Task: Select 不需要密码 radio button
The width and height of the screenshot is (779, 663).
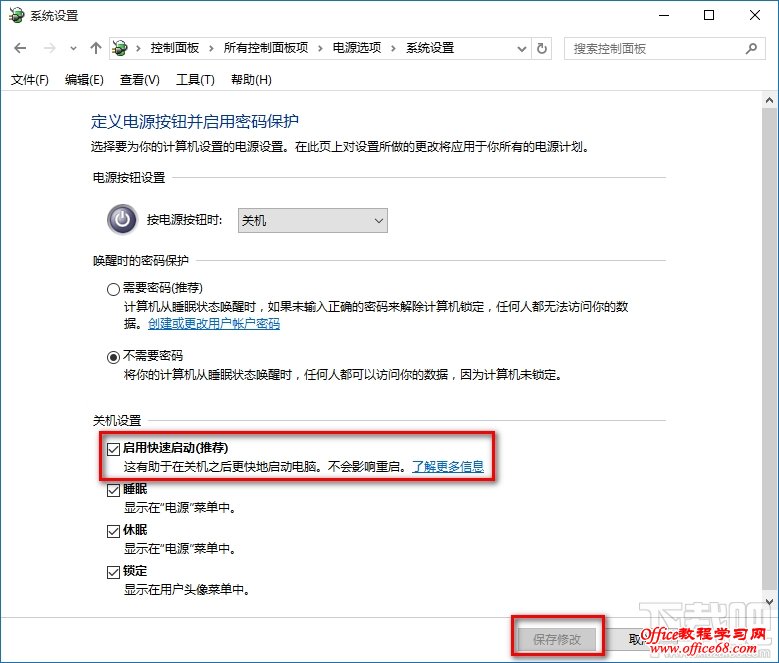Action: coord(113,357)
